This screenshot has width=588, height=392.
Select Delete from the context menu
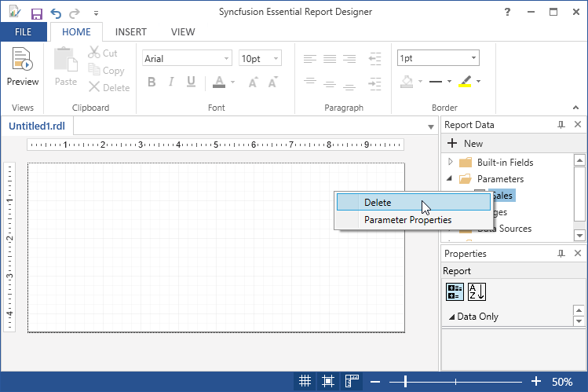point(378,203)
